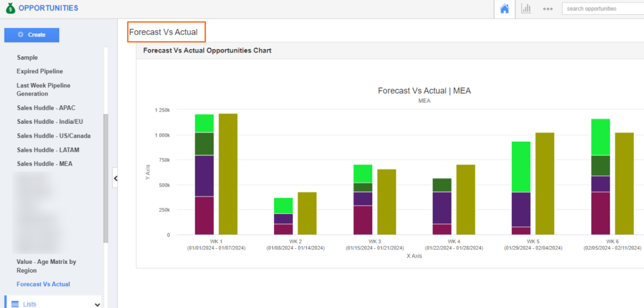Viewport: 644px width, 308px height.
Task: Open the reports bar chart icon
Action: point(526,9)
